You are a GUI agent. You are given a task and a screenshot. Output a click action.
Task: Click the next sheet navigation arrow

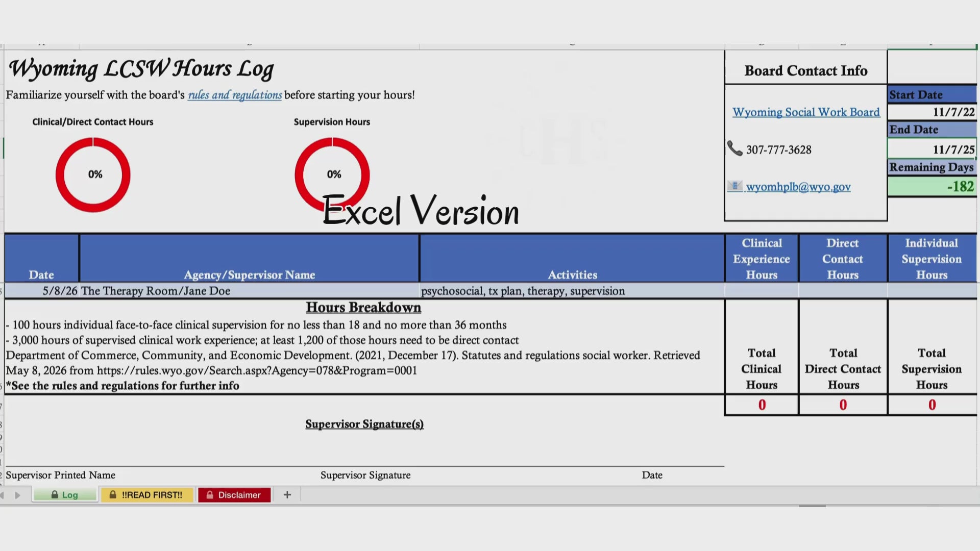[17, 495]
